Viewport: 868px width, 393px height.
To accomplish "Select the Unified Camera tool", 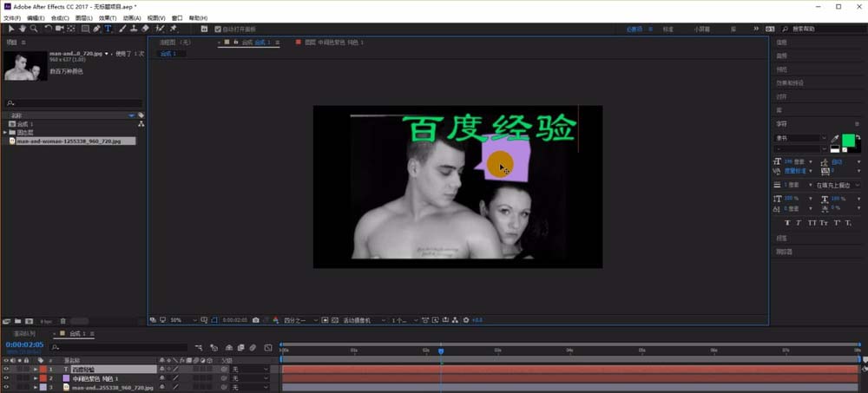I will click(60, 29).
